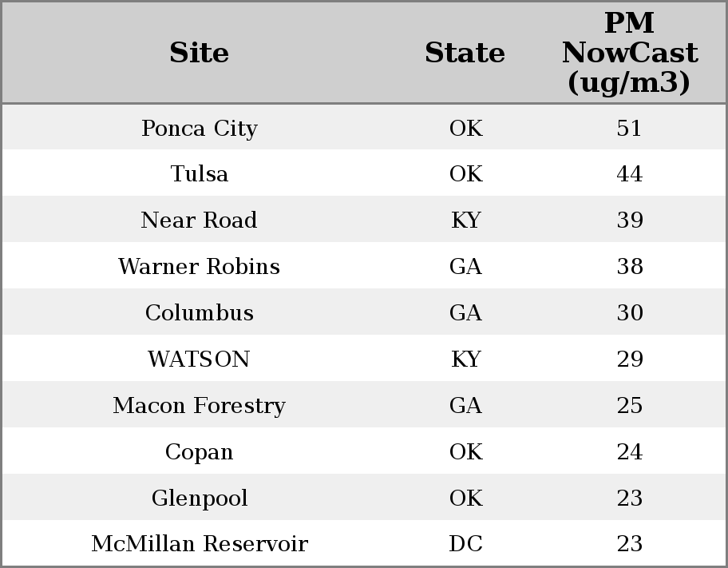Viewport: 728px width, 568px height.
Task: Click the Columbus site cell
Action: pos(199,313)
